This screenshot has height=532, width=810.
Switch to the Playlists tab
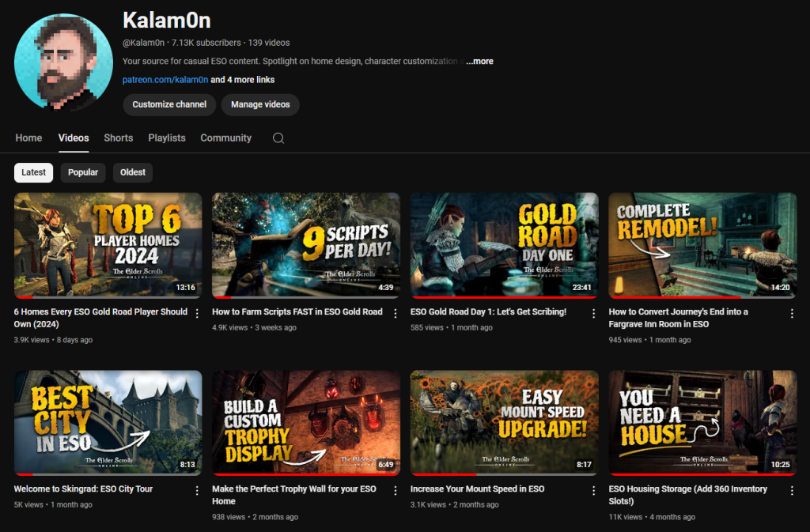click(x=167, y=138)
